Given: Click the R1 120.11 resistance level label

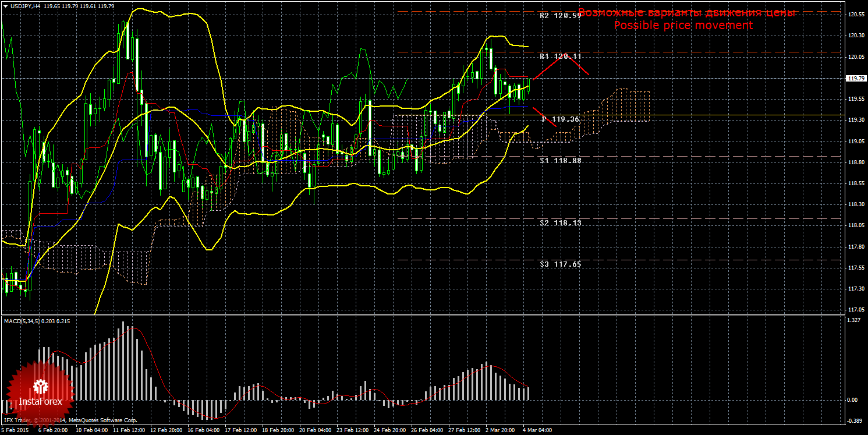Looking at the screenshot, I should (560, 56).
